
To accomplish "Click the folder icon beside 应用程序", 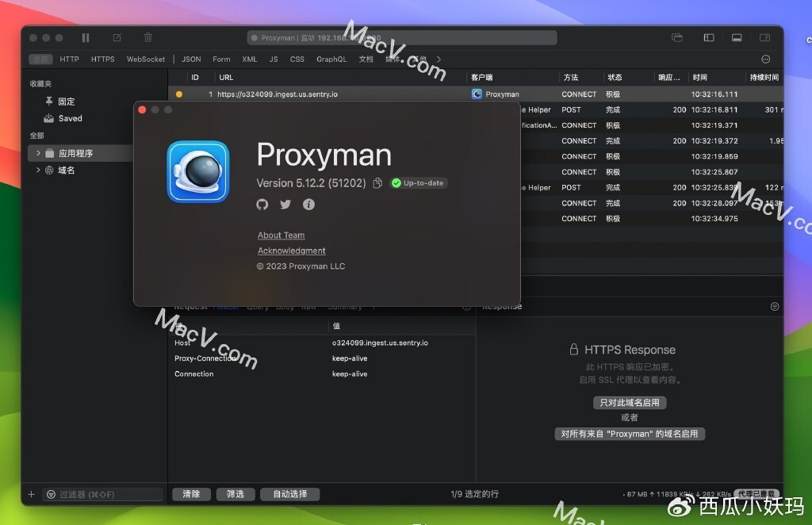I will (x=50, y=153).
